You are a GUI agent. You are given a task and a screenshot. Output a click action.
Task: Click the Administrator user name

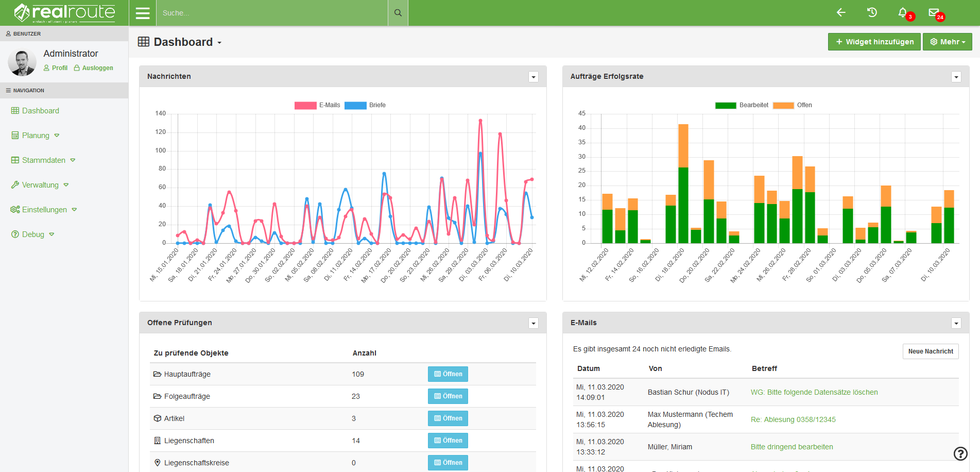tap(71, 54)
